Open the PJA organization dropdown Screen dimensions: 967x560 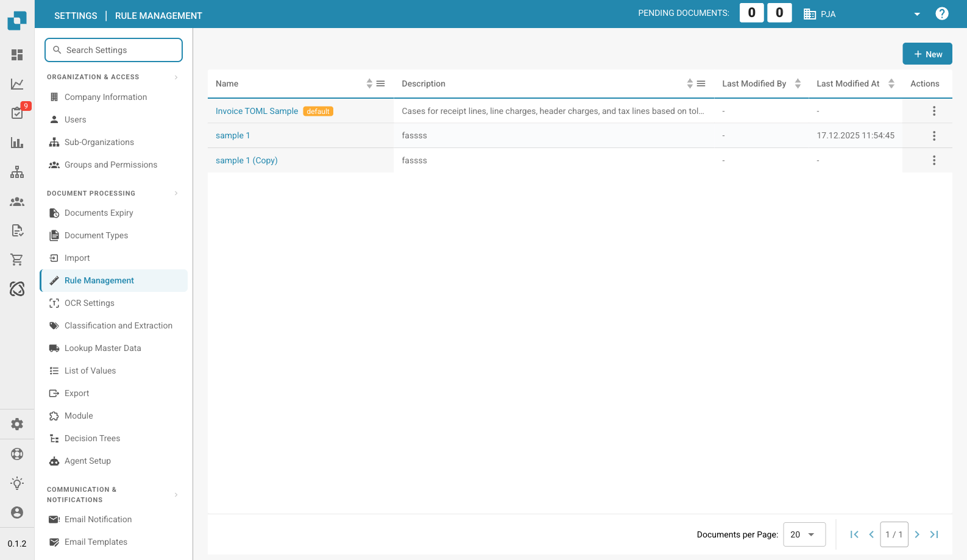(x=862, y=14)
